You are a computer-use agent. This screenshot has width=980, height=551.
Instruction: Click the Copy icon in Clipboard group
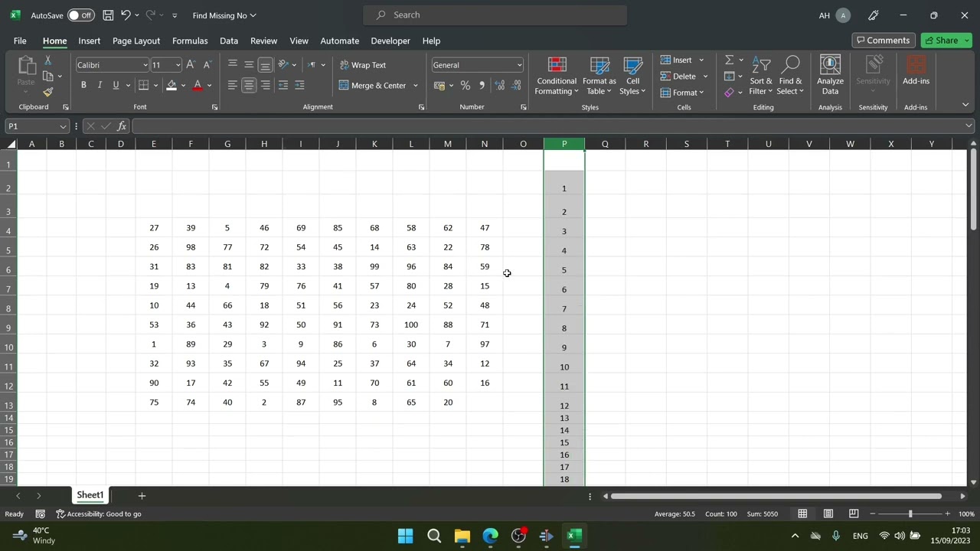pyautogui.click(x=48, y=77)
